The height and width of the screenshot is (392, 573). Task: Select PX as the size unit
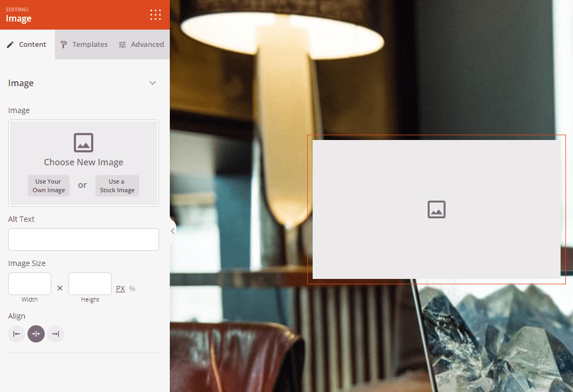pyautogui.click(x=120, y=289)
